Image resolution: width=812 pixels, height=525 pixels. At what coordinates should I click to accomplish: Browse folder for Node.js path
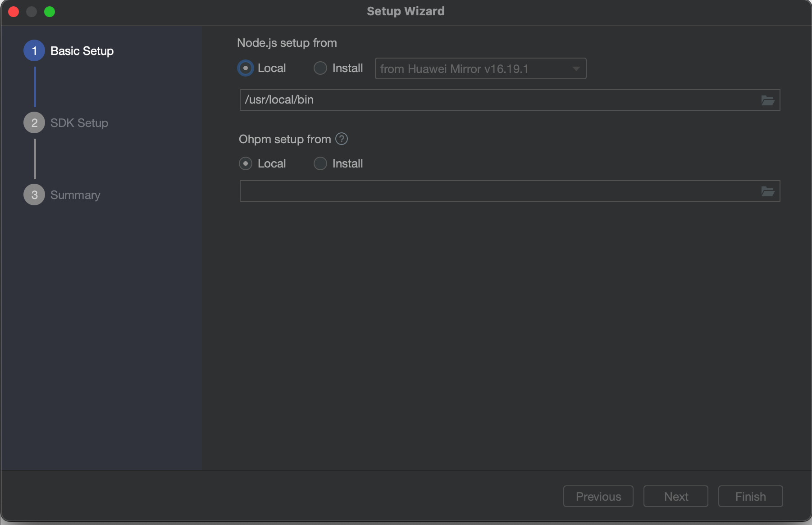(x=768, y=100)
